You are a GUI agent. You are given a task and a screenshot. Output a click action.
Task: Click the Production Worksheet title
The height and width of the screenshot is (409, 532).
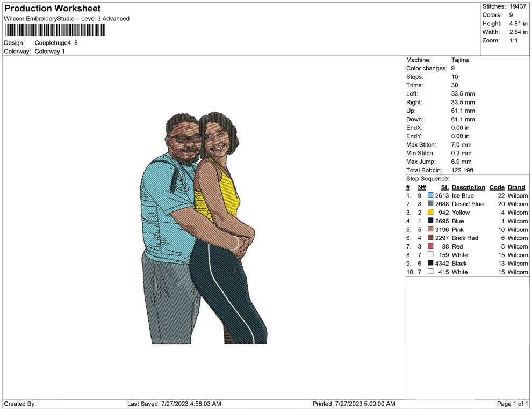click(x=53, y=9)
